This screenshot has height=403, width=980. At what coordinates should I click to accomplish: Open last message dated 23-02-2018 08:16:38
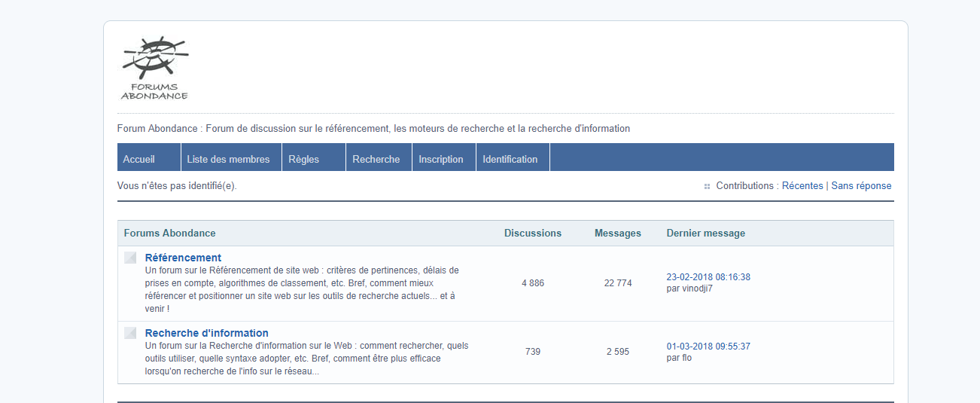(708, 277)
